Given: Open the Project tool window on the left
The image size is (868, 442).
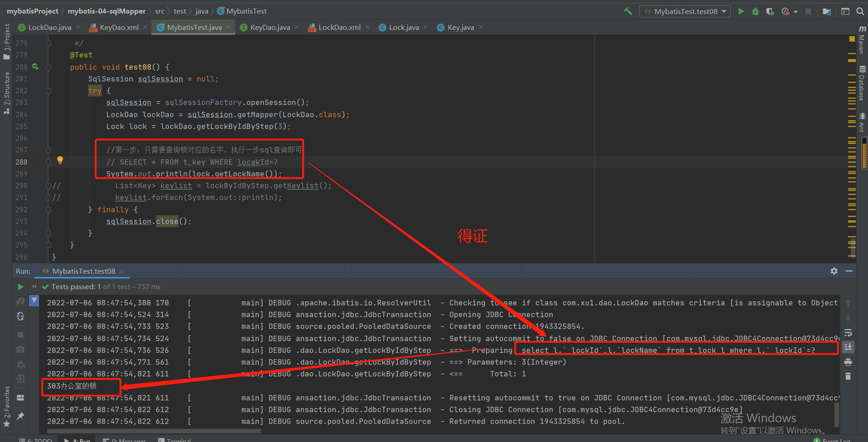Looking at the screenshot, I should 6,41.
